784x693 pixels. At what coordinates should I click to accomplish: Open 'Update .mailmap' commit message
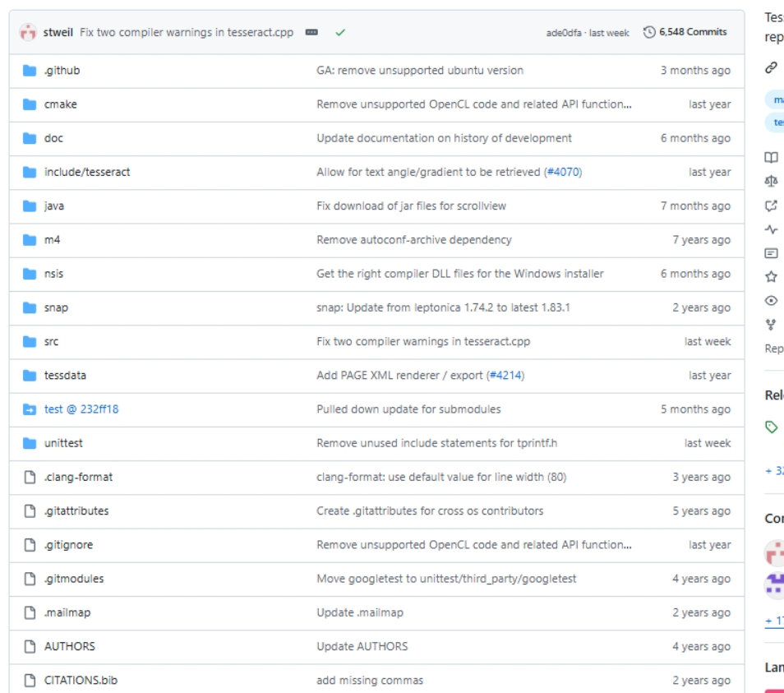coord(359,613)
